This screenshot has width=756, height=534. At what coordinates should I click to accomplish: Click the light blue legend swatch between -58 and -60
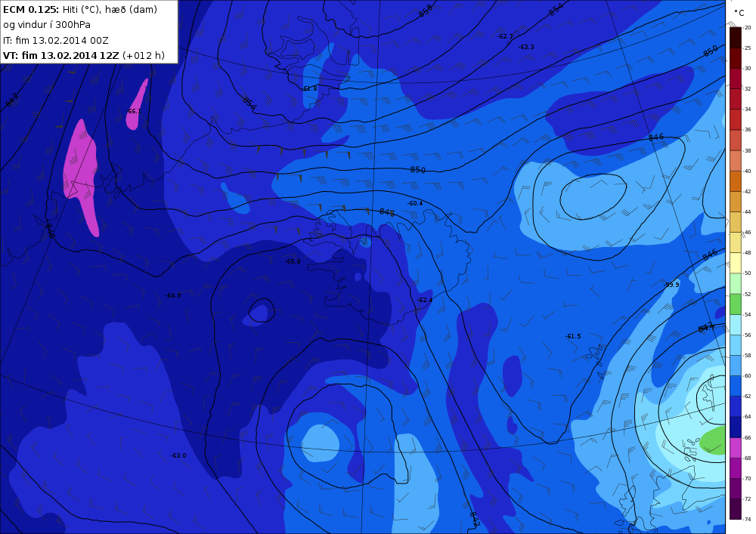coord(736,366)
